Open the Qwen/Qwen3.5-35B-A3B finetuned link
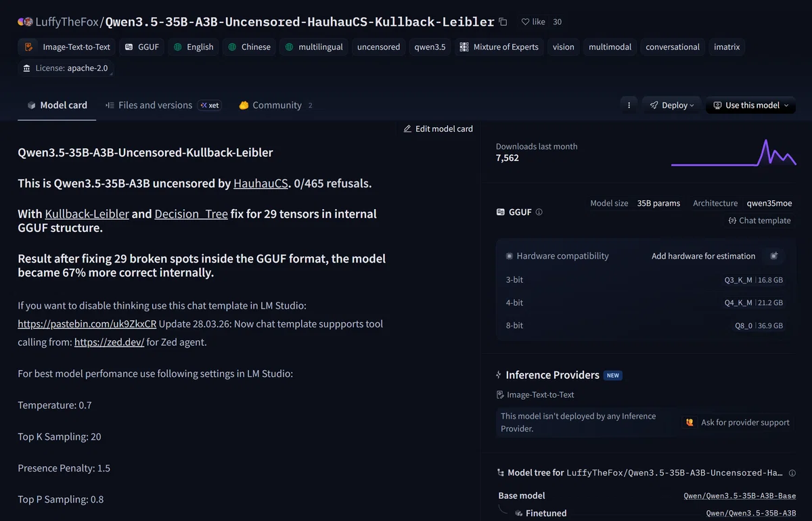 [x=751, y=514]
